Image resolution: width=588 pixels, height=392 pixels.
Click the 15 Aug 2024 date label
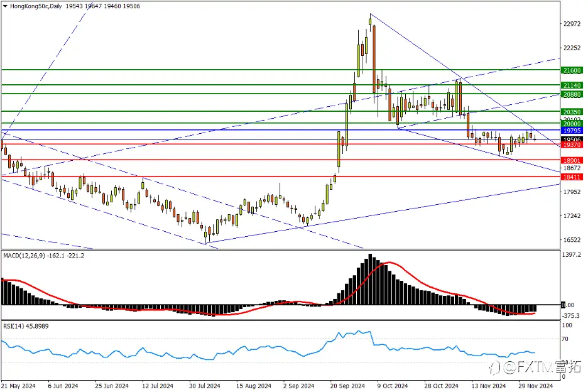(254, 386)
